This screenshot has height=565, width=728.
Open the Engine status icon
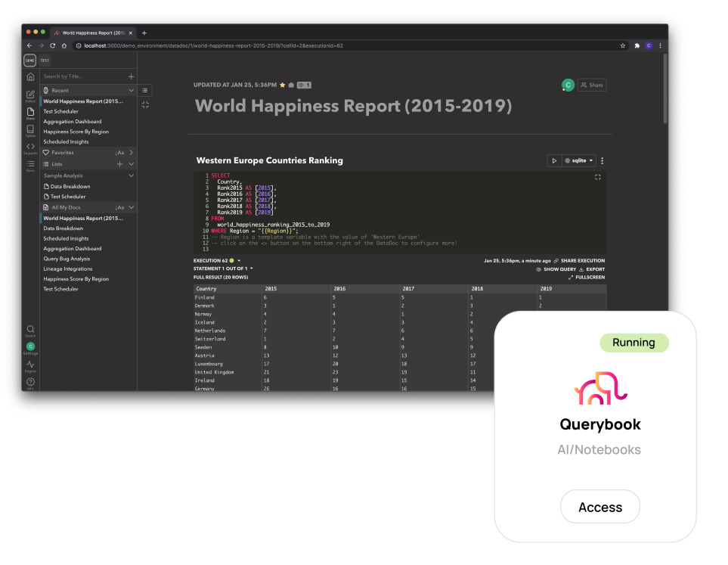pos(31,365)
